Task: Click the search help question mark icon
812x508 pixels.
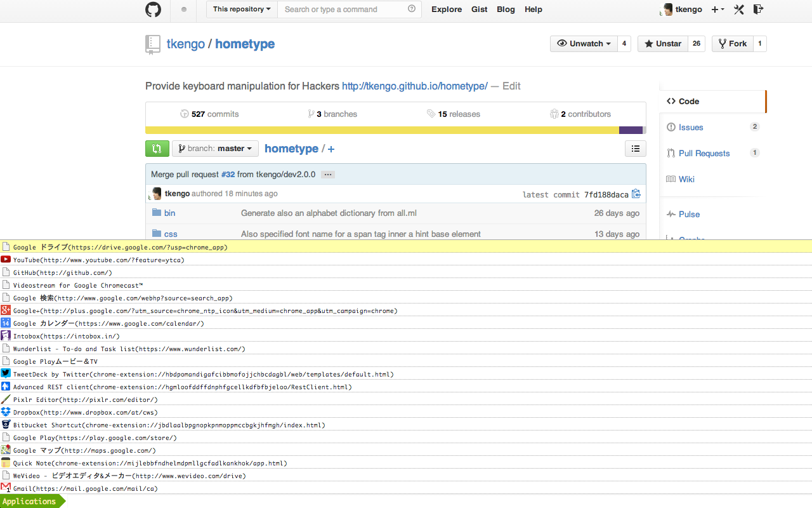Action: pyautogui.click(x=412, y=9)
